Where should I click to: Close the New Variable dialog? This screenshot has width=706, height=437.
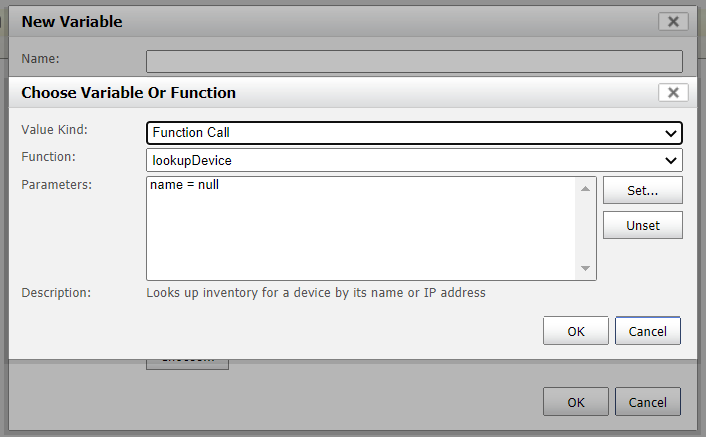pyautogui.click(x=673, y=22)
